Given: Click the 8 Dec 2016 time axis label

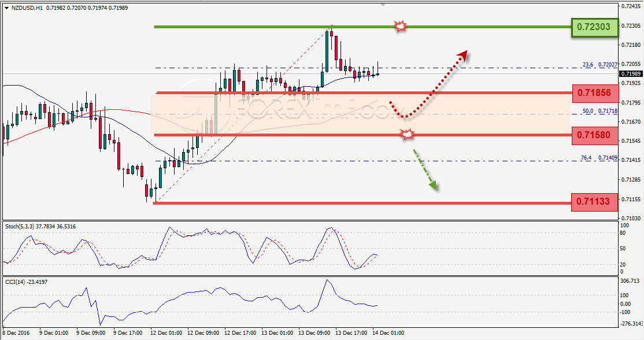Looking at the screenshot, I should point(16,332).
